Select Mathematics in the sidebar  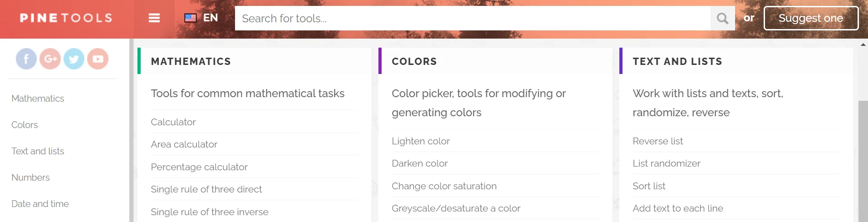[x=38, y=99]
